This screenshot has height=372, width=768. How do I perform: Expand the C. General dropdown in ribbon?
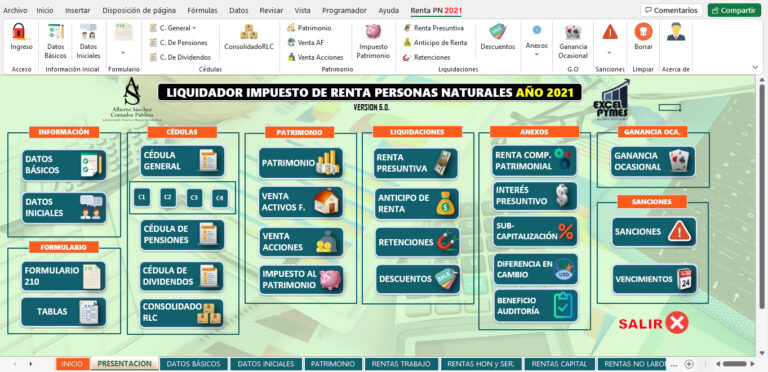tap(194, 28)
